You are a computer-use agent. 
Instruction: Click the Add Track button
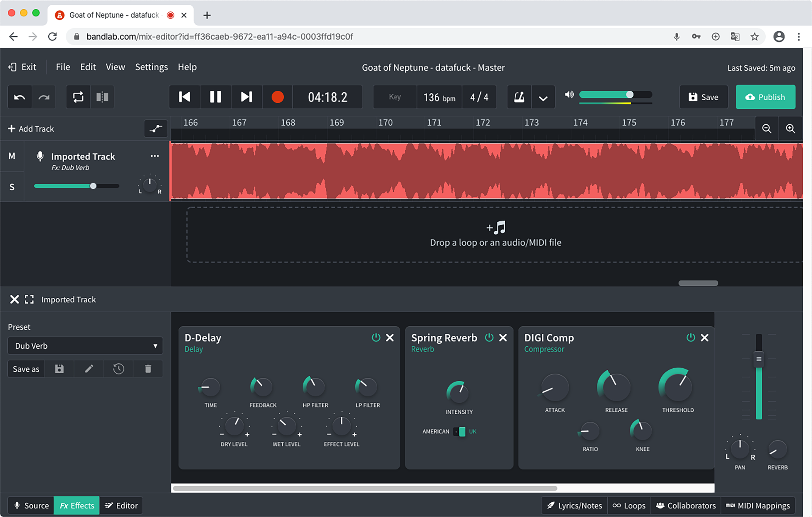[x=31, y=129]
